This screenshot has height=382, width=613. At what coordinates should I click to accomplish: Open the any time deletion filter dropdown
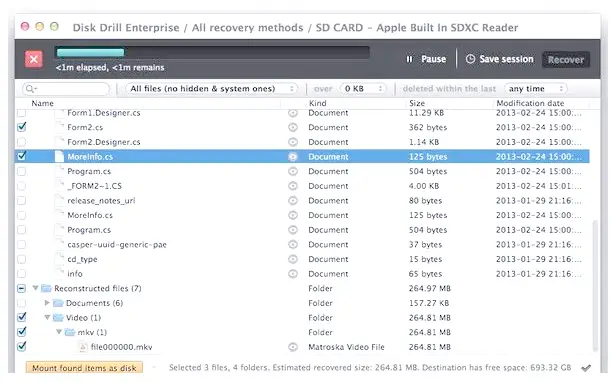point(535,89)
